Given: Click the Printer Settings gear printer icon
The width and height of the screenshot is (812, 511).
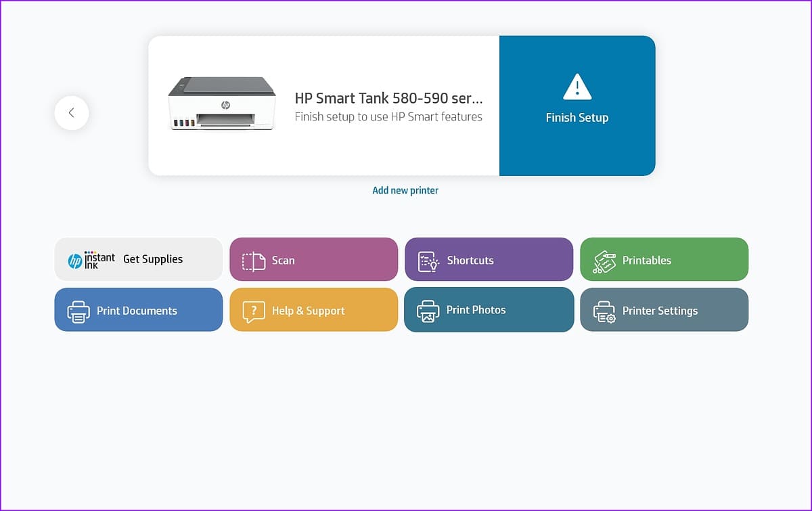Looking at the screenshot, I should pyautogui.click(x=604, y=311).
